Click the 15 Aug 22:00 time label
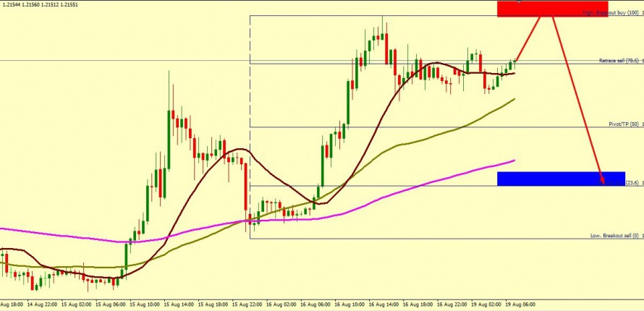Screen dimensions: 644x311 [x=247, y=304]
